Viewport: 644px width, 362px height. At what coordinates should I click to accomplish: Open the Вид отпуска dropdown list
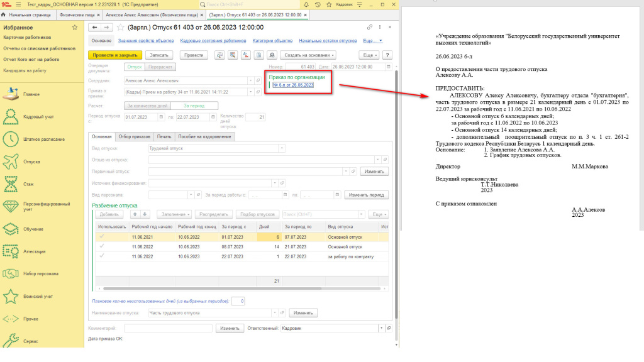point(281,148)
